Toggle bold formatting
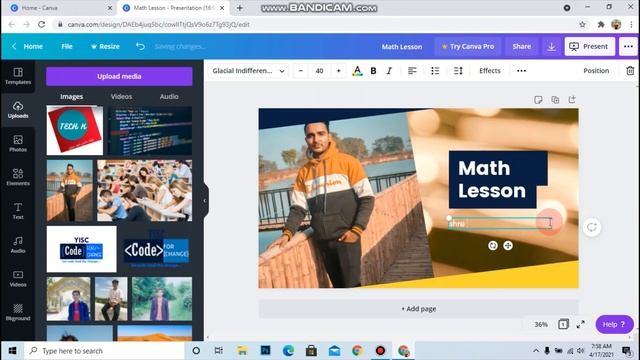 373,71
